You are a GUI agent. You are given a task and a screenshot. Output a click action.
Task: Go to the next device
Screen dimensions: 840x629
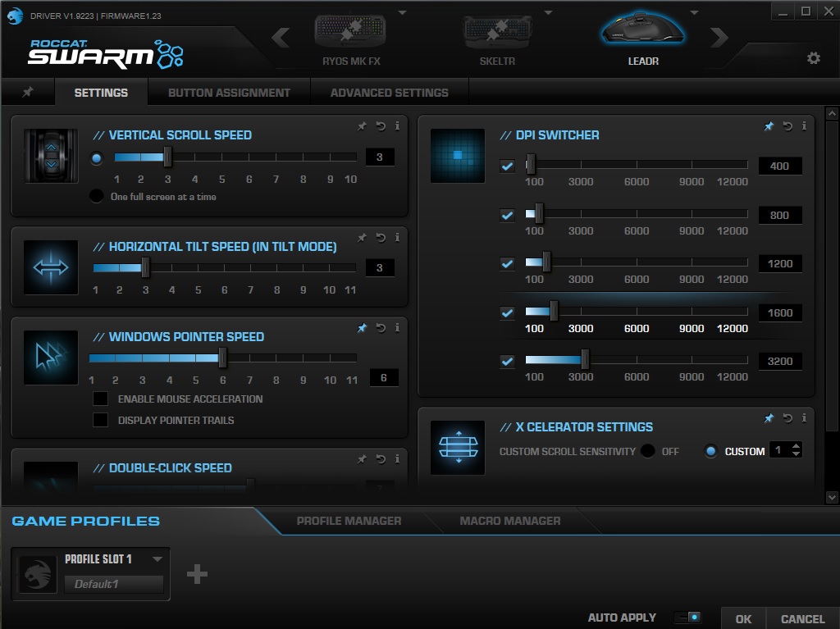pyautogui.click(x=719, y=38)
